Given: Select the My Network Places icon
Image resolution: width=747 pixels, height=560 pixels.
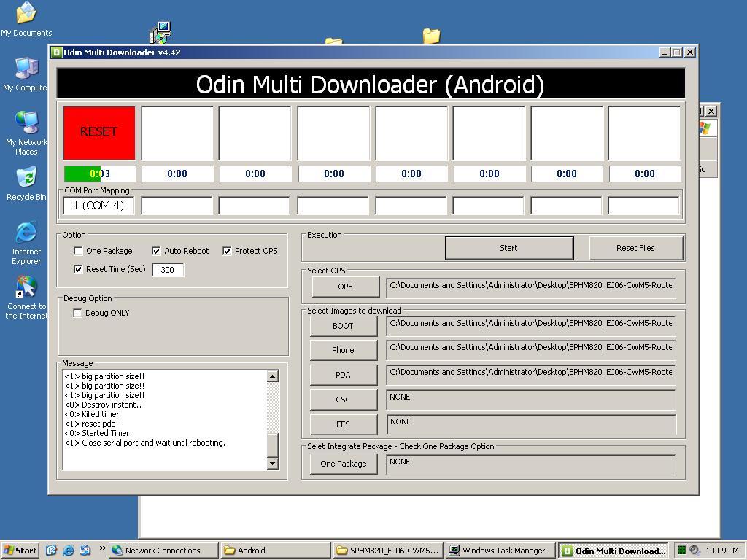Looking at the screenshot, I should coord(26,133).
